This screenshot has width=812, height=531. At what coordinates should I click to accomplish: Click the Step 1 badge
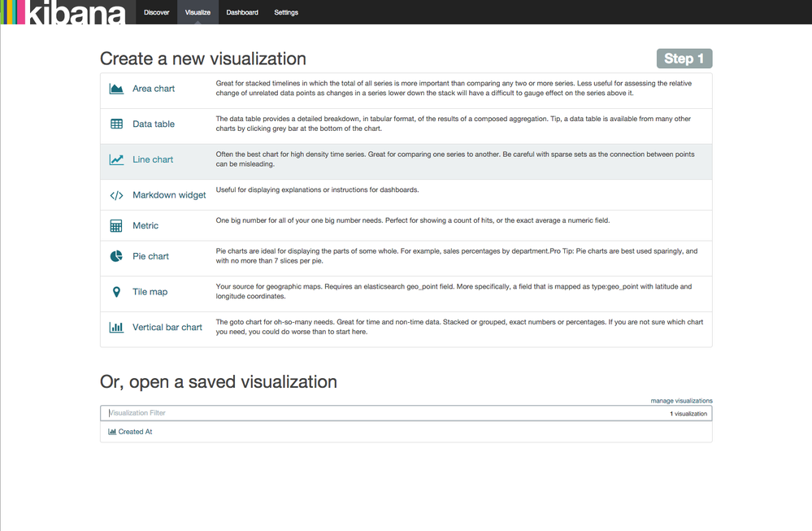[x=684, y=58]
